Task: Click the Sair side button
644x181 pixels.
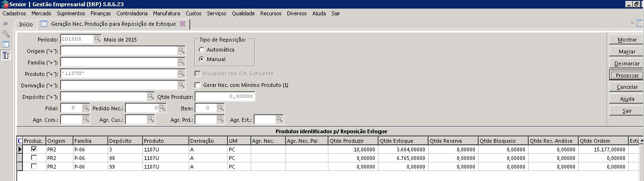Action: [x=627, y=111]
